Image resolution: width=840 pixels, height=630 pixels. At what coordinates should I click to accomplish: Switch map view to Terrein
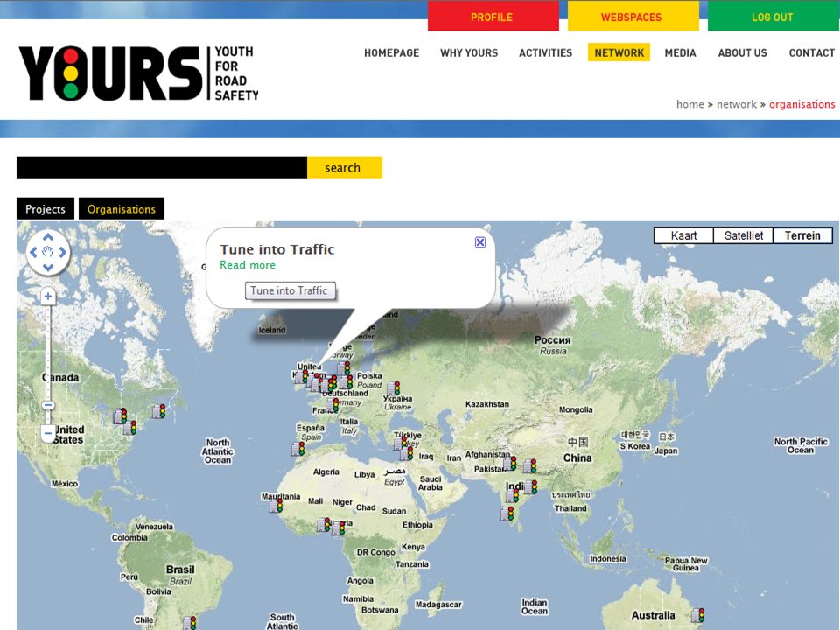802,235
